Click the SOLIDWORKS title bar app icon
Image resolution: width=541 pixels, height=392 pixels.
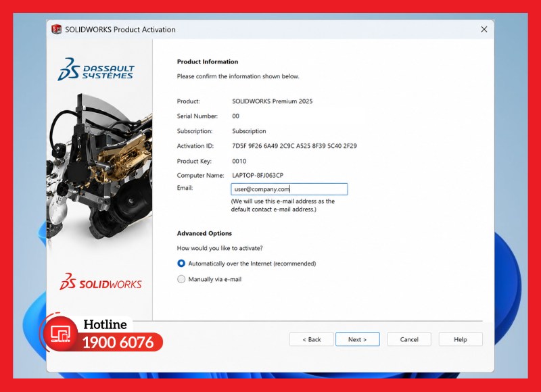click(56, 29)
